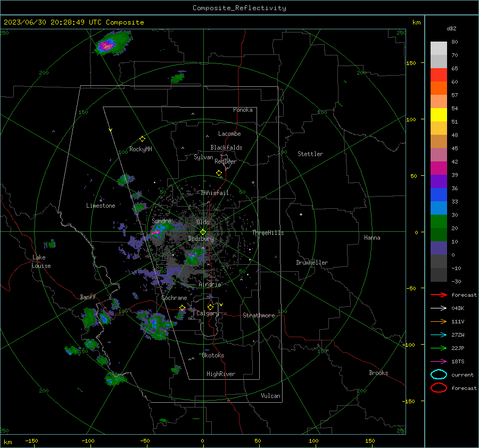Click the Cochrane city label
The height and width of the screenshot is (448, 479).
[174, 298]
